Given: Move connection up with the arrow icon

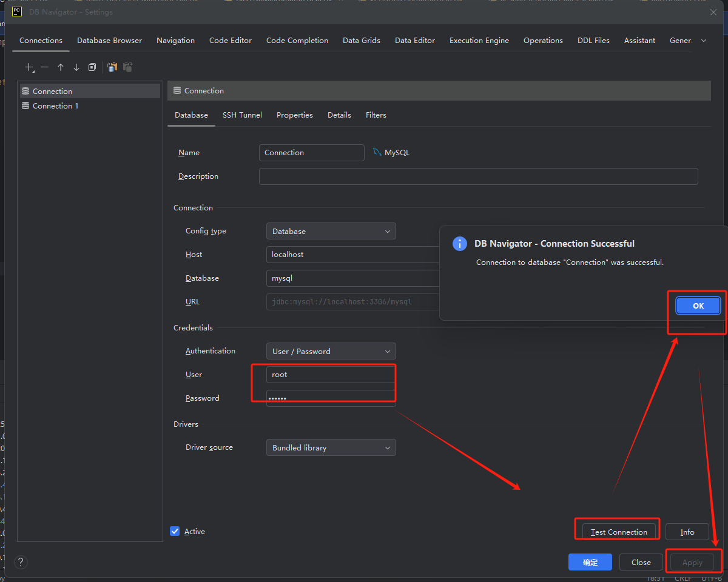Looking at the screenshot, I should click(x=61, y=67).
